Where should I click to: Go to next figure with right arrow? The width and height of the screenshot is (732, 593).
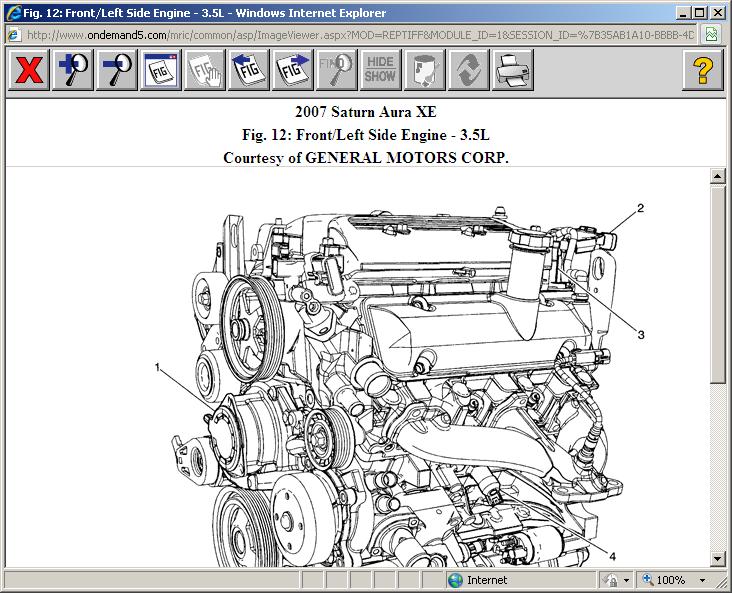[x=292, y=70]
